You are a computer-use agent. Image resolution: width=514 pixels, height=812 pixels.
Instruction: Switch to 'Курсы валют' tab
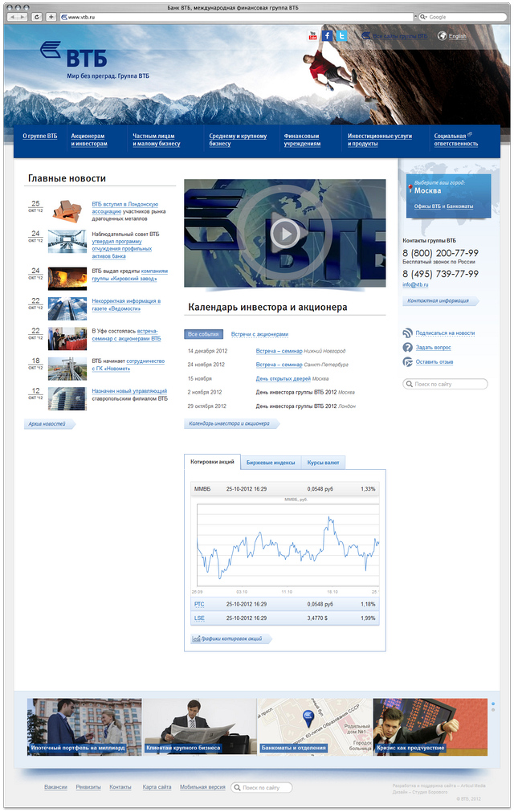coord(324,463)
